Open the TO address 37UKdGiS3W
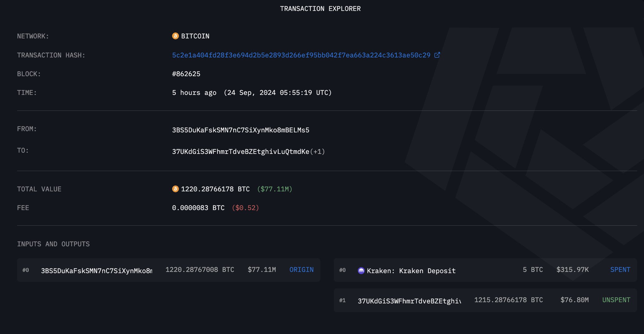 coord(241,151)
